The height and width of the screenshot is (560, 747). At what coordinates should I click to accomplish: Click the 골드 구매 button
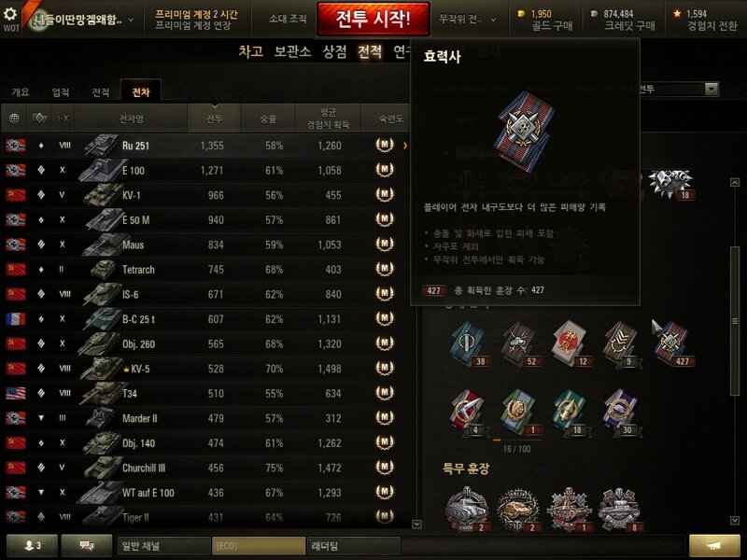point(552,26)
